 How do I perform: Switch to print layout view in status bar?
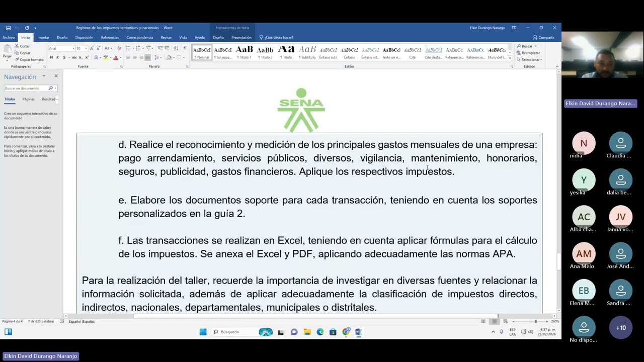pos(495,321)
